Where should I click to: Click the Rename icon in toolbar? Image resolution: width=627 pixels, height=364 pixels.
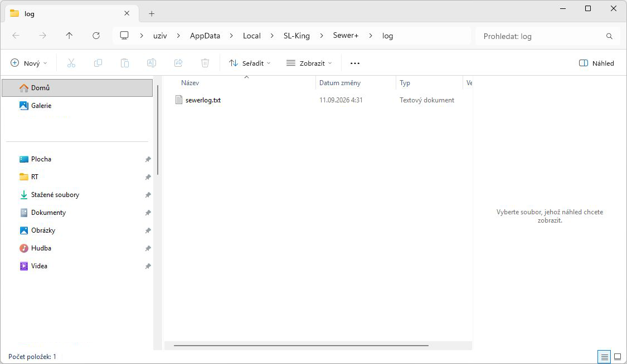[x=152, y=63]
